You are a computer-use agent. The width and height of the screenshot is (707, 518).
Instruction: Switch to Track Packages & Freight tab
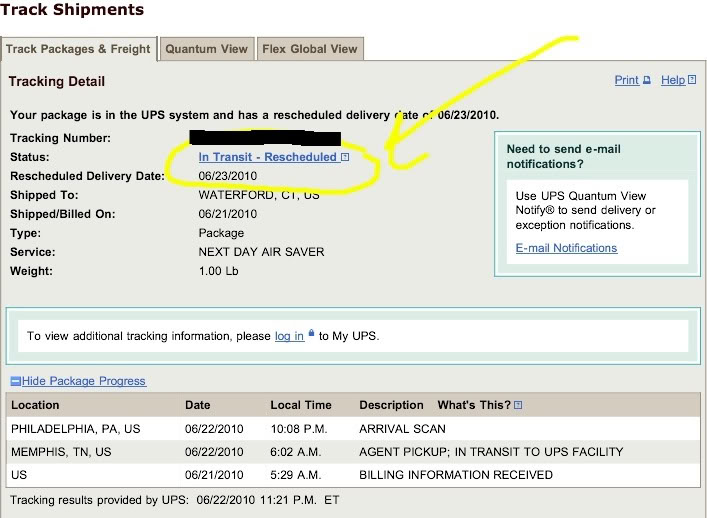pyautogui.click(x=78, y=49)
